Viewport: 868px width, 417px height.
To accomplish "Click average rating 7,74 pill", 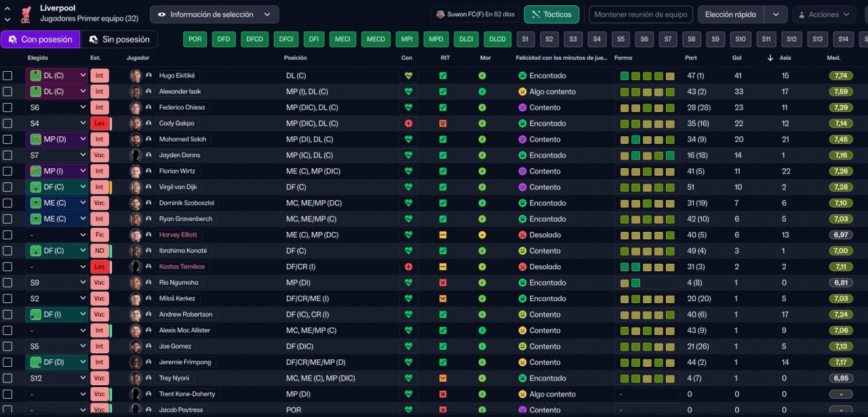I will [841, 75].
